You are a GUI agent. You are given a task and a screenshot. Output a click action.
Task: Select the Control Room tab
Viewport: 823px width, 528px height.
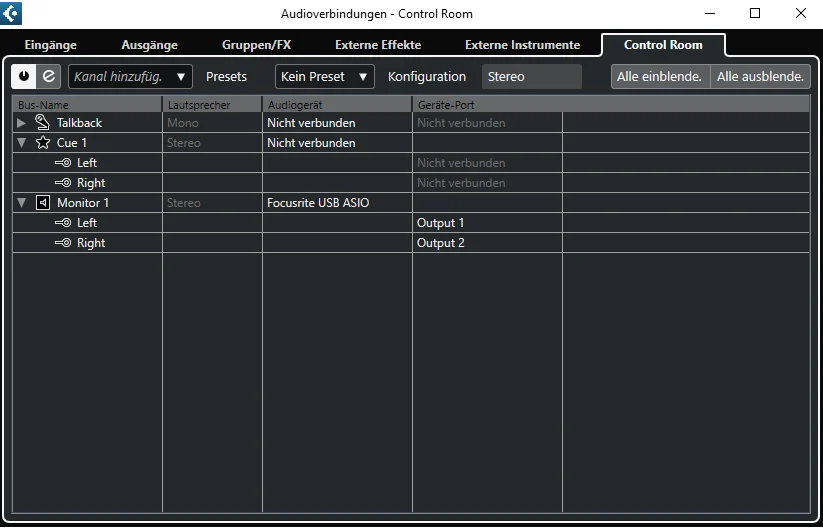coord(663,45)
